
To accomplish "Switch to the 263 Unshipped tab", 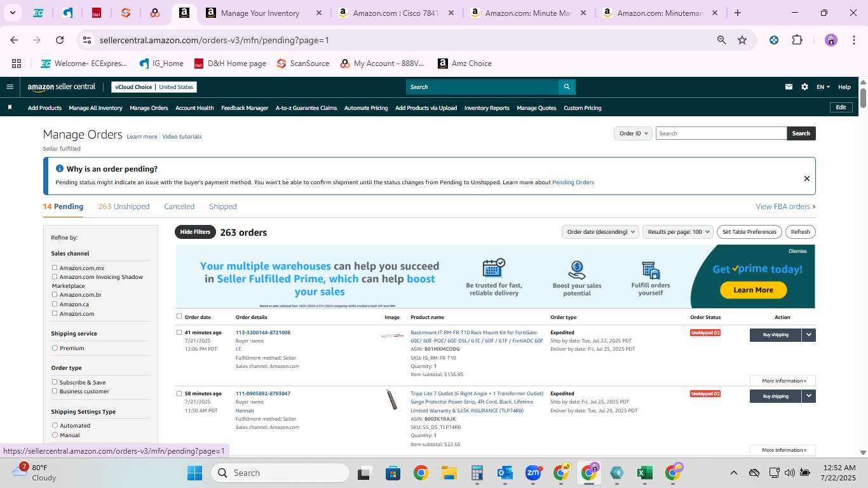I will pyautogui.click(x=124, y=207).
